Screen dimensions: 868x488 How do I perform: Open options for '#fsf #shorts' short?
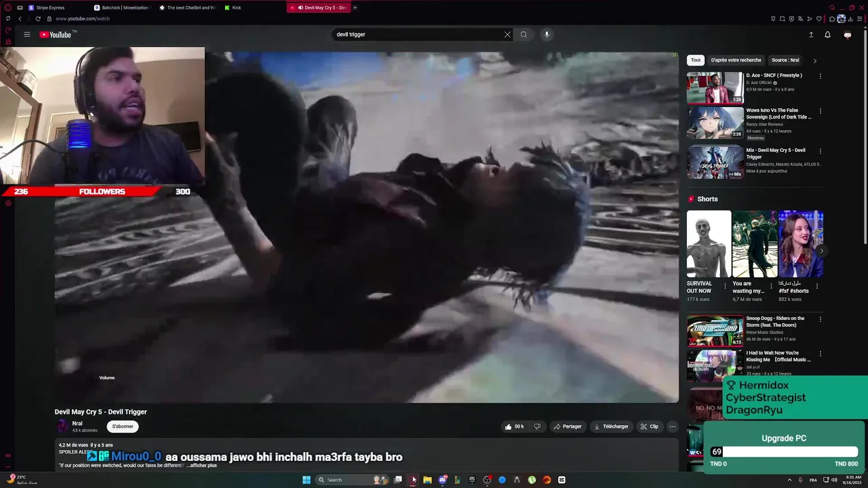pyautogui.click(x=816, y=286)
